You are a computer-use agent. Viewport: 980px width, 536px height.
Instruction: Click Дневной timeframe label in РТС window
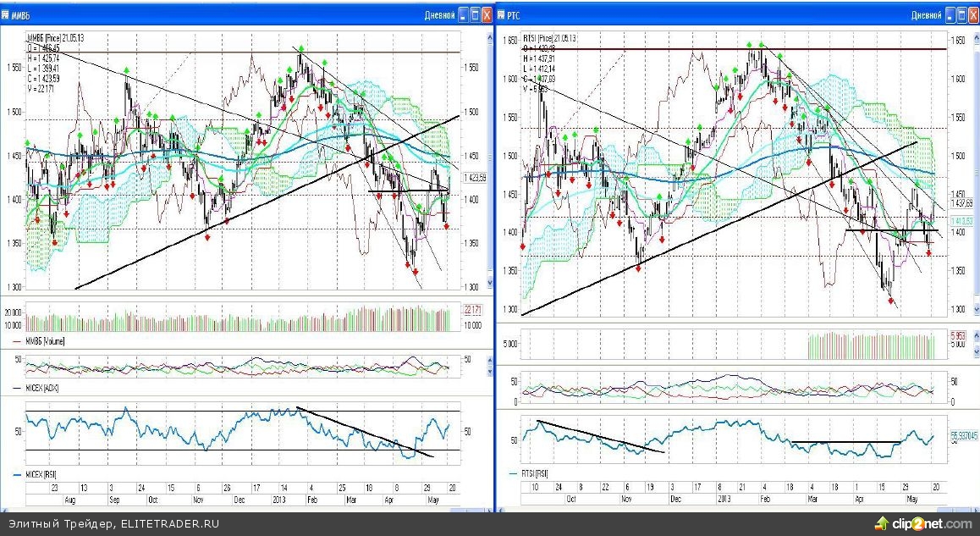927,14
